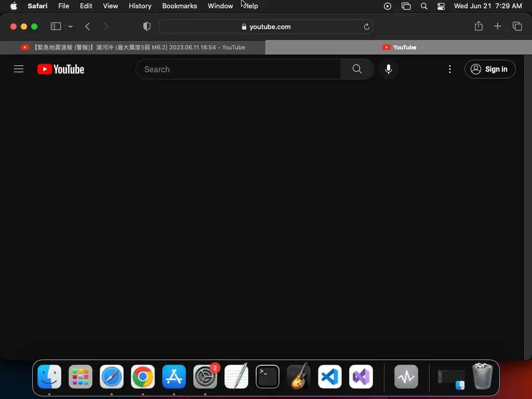Open the Safari share menu
532x399 pixels.
point(478,26)
